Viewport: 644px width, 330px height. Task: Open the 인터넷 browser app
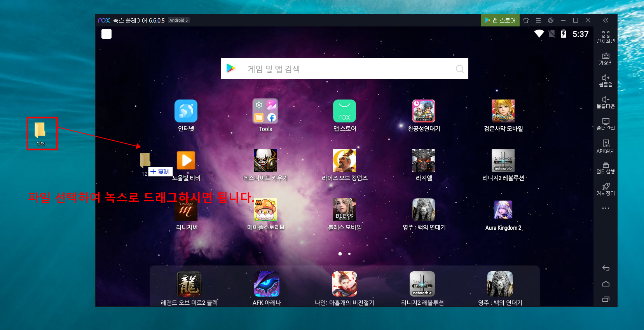tap(186, 111)
